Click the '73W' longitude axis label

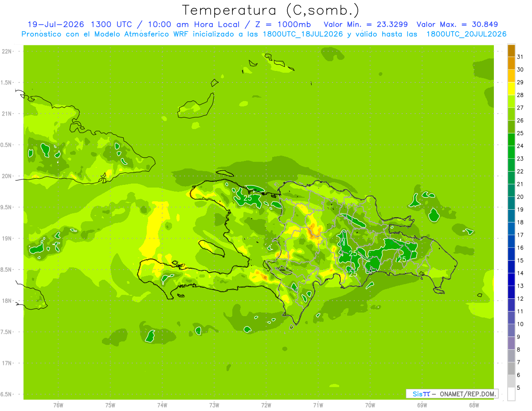coord(214,405)
